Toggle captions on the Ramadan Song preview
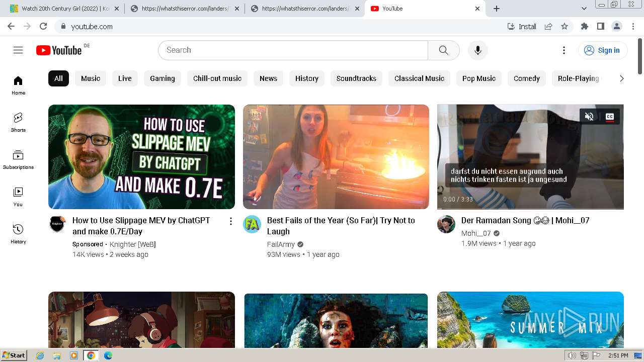The width and height of the screenshot is (644, 362). click(610, 117)
